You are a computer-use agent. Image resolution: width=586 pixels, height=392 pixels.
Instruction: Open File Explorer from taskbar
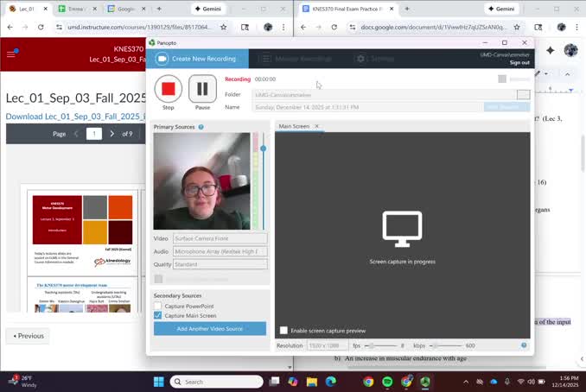point(312,382)
